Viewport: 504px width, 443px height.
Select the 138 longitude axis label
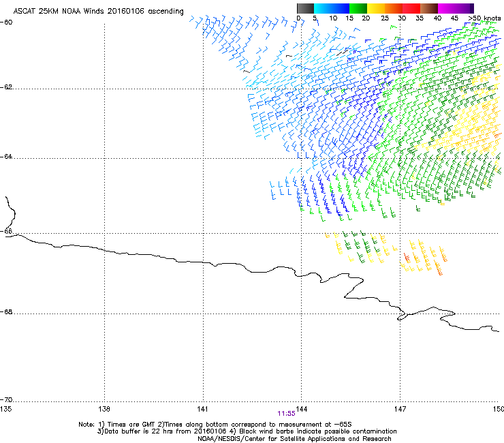click(x=104, y=409)
